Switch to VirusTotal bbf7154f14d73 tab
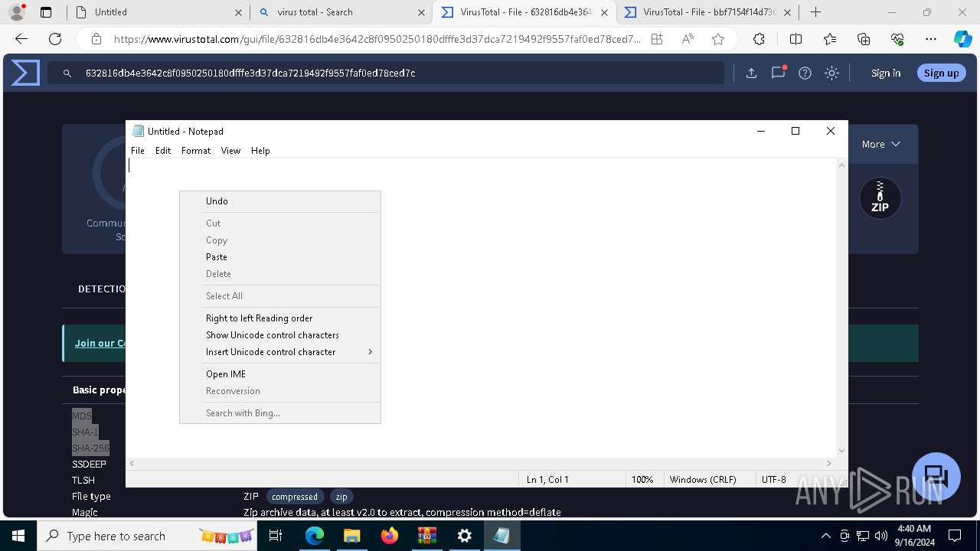The image size is (980, 551). click(707, 12)
